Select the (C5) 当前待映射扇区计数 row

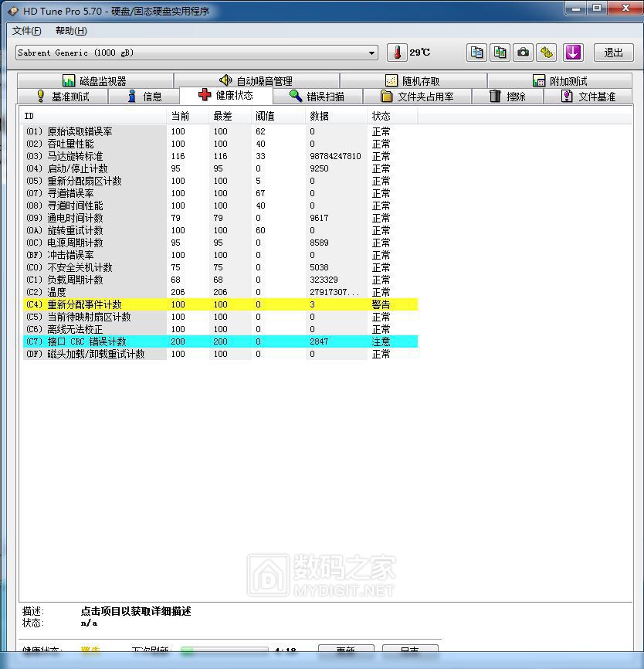[x=221, y=317]
